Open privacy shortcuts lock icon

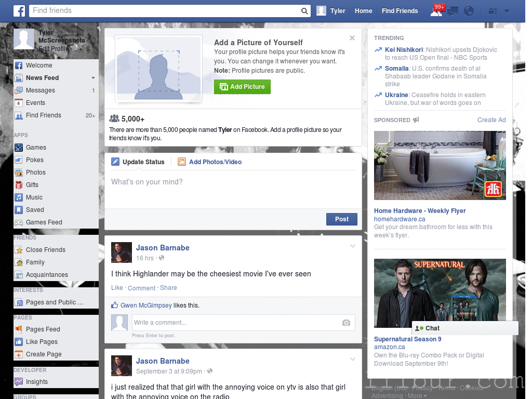tap(493, 11)
